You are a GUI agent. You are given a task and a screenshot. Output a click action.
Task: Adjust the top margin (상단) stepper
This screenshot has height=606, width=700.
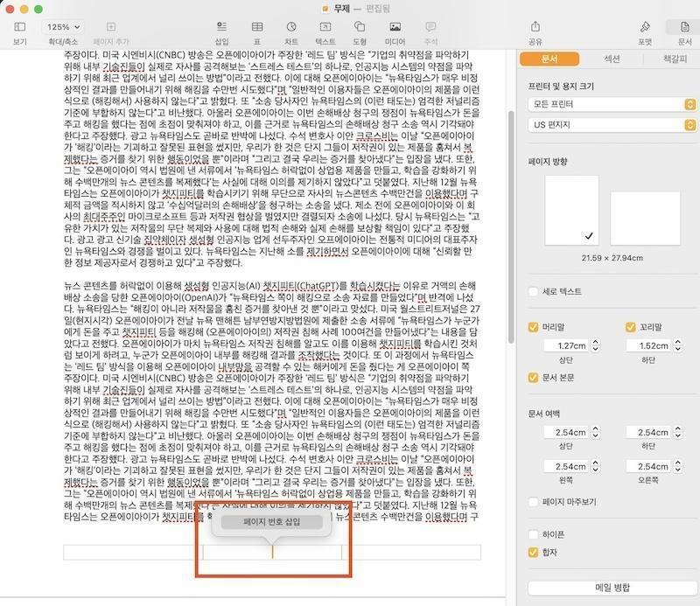[596, 432]
